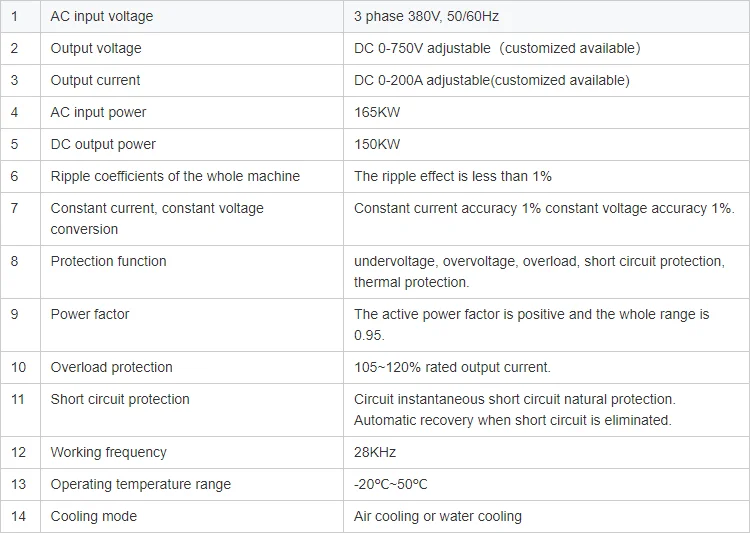Select "The ripple effect is less than 1%"
This screenshot has height=533, width=750.
453,176
